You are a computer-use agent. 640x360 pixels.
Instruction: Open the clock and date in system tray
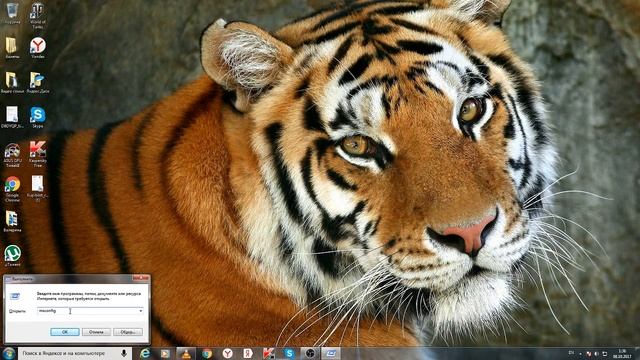pos(622,353)
